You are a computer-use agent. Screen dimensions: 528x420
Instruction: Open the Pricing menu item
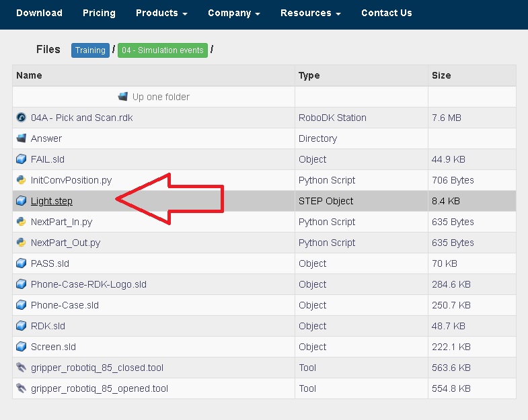pos(99,13)
